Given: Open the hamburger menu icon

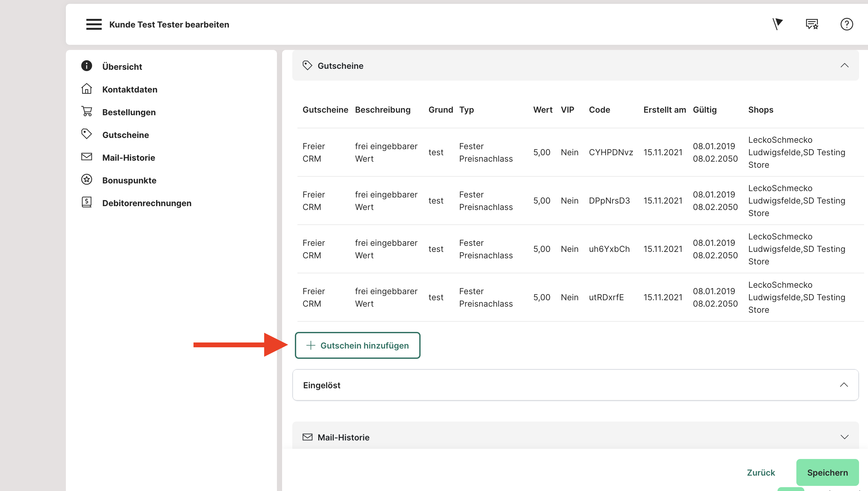Looking at the screenshot, I should coord(94,24).
